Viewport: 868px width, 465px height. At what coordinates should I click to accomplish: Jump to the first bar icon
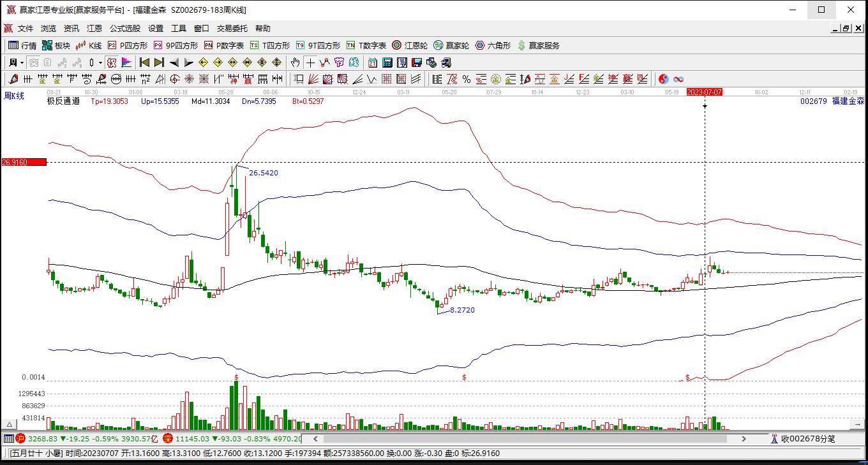[145, 63]
